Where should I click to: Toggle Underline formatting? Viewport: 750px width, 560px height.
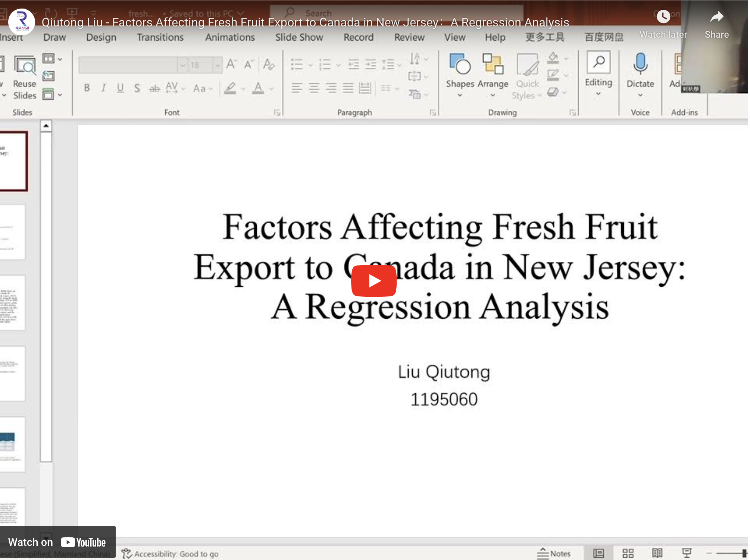click(120, 88)
